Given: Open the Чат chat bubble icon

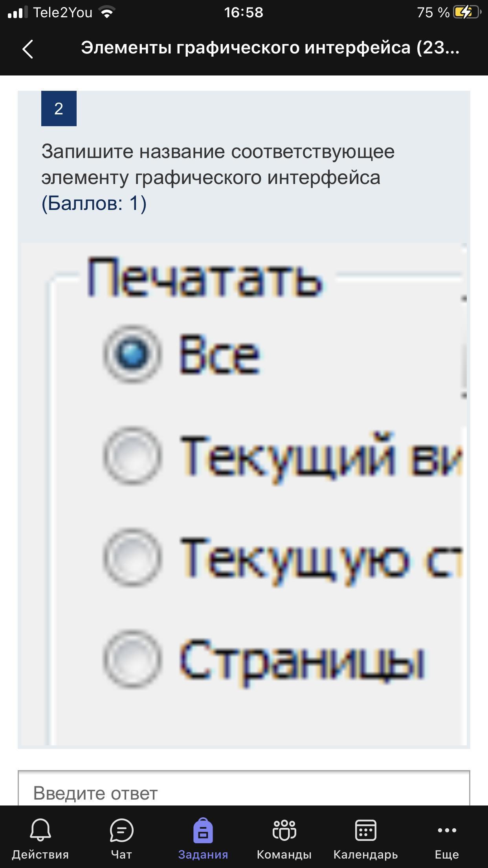Looking at the screenshot, I should coord(121,830).
